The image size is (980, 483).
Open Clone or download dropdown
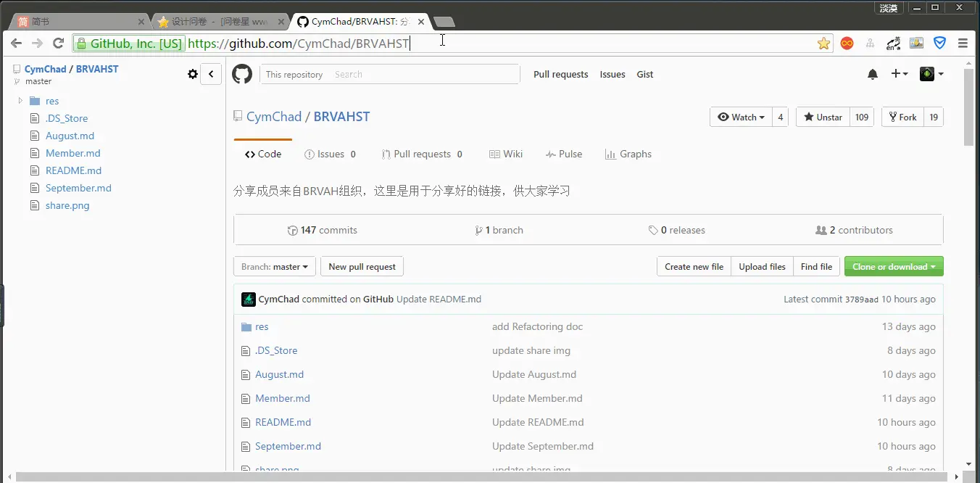point(894,267)
